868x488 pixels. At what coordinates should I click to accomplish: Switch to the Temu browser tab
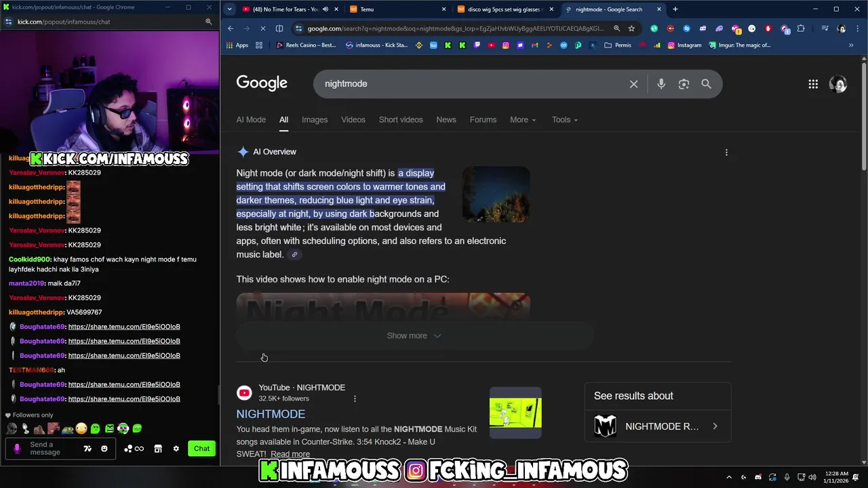(x=398, y=9)
